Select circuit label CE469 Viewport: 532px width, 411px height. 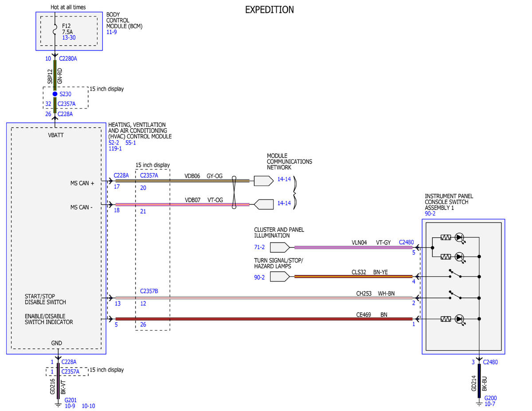point(364,315)
